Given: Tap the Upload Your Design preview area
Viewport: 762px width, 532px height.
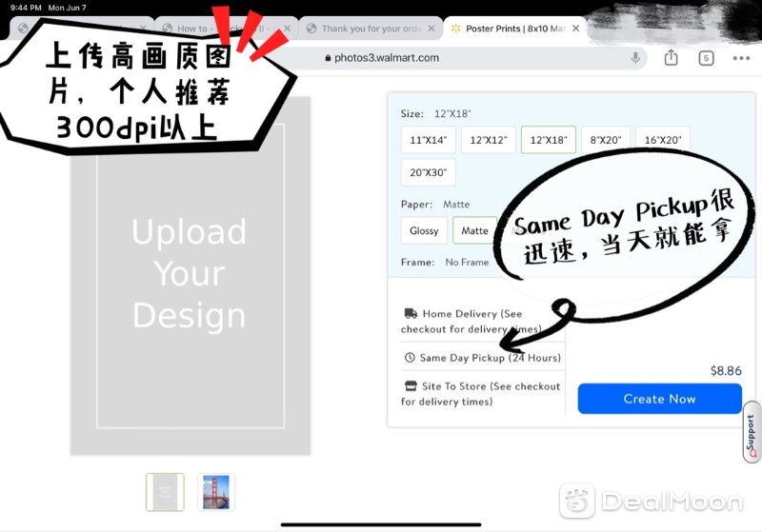Looking at the screenshot, I should 190,276.
